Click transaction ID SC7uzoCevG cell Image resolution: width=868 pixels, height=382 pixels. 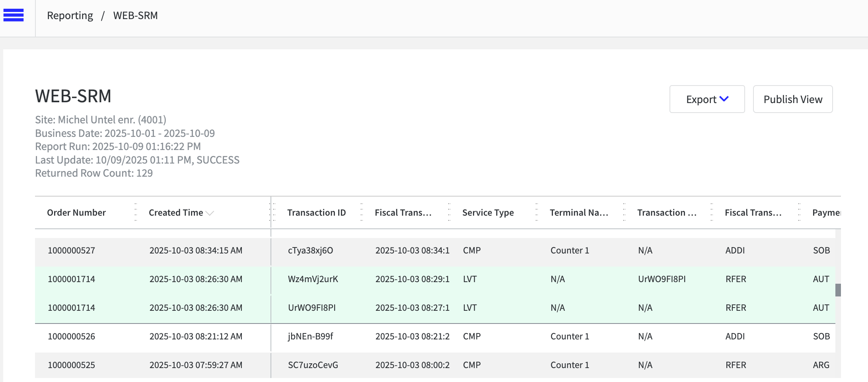pyautogui.click(x=313, y=365)
